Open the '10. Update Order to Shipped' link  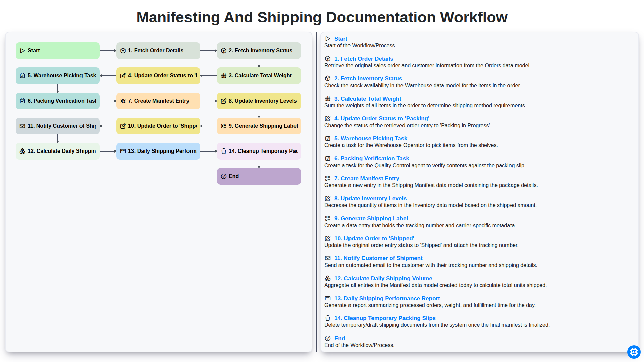coord(374,238)
